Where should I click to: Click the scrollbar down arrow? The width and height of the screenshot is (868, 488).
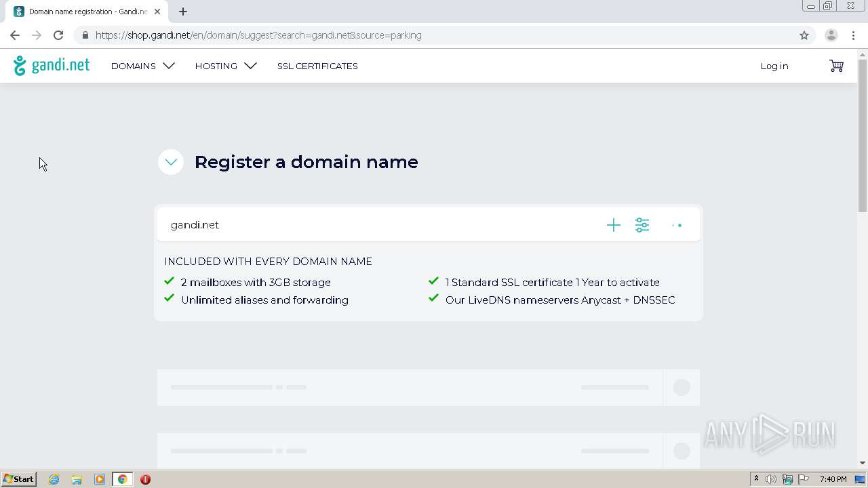[x=863, y=463]
